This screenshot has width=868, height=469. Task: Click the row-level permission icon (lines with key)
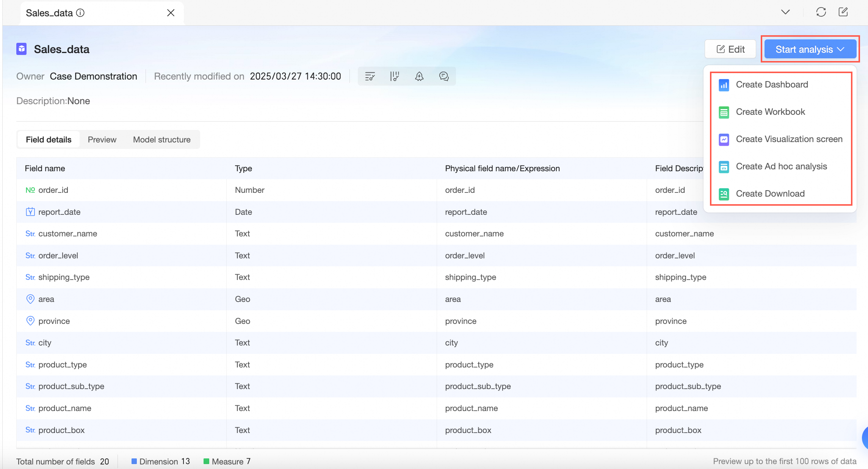(x=370, y=77)
